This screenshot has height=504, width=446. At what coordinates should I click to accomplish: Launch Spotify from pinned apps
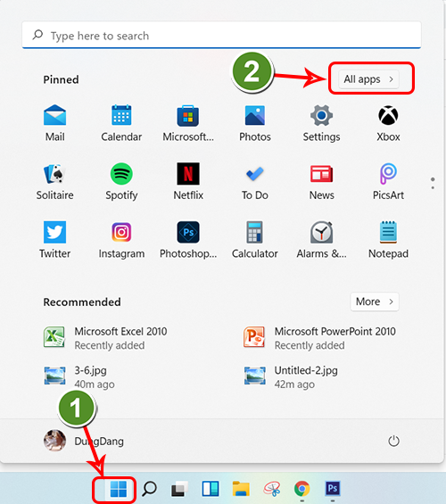[x=121, y=181]
